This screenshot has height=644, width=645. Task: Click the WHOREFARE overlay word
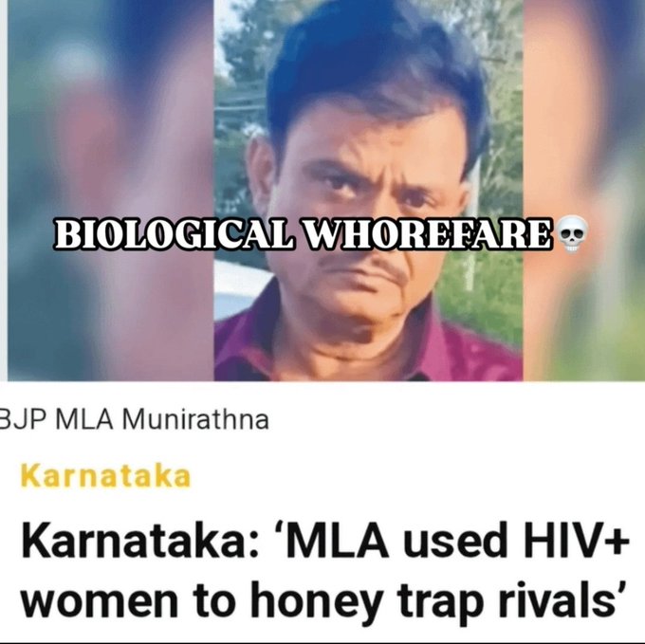coord(428,234)
